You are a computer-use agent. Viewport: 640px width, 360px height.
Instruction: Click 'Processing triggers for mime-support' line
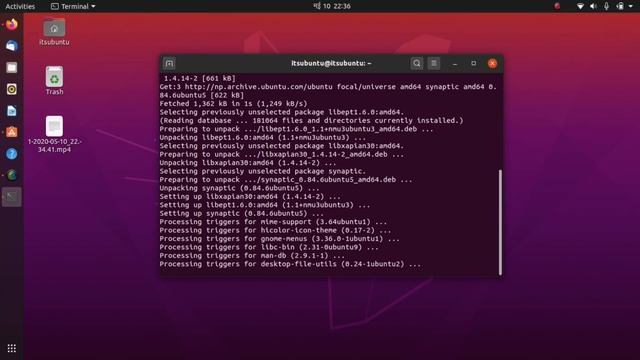coord(273,222)
